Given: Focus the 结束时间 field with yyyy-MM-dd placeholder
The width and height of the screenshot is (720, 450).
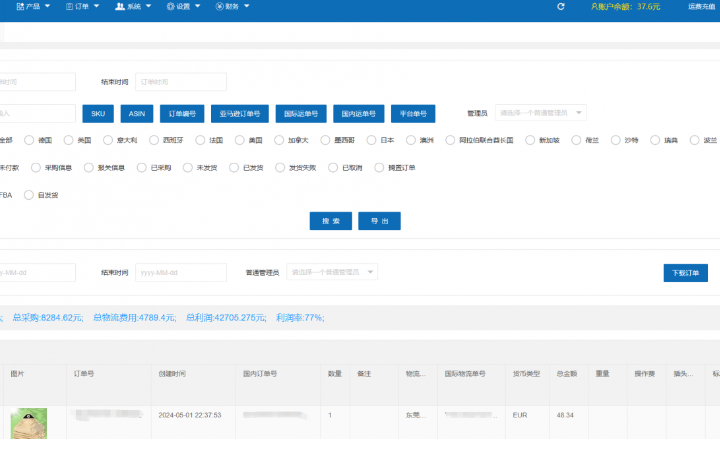Looking at the screenshot, I should [181, 272].
